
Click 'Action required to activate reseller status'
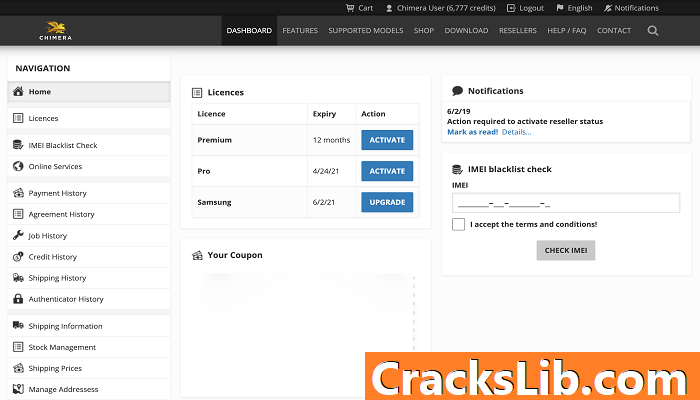(x=525, y=121)
